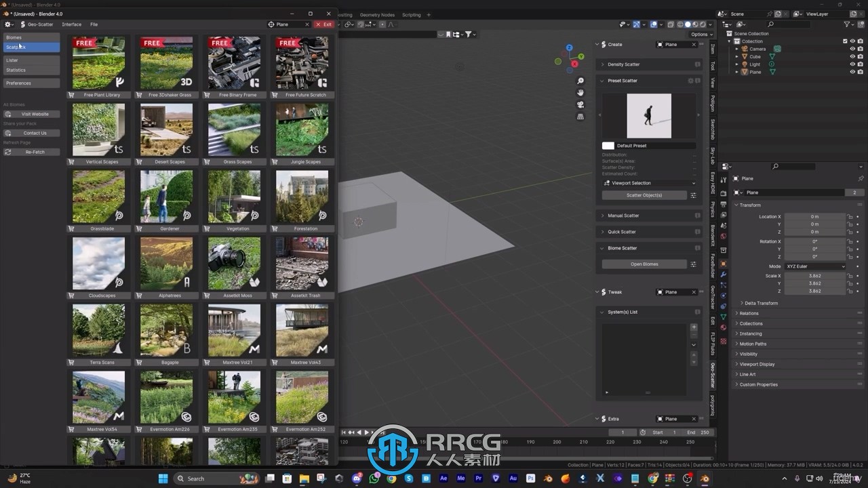Click the cart icon for Grassblade biome

[x=71, y=228]
